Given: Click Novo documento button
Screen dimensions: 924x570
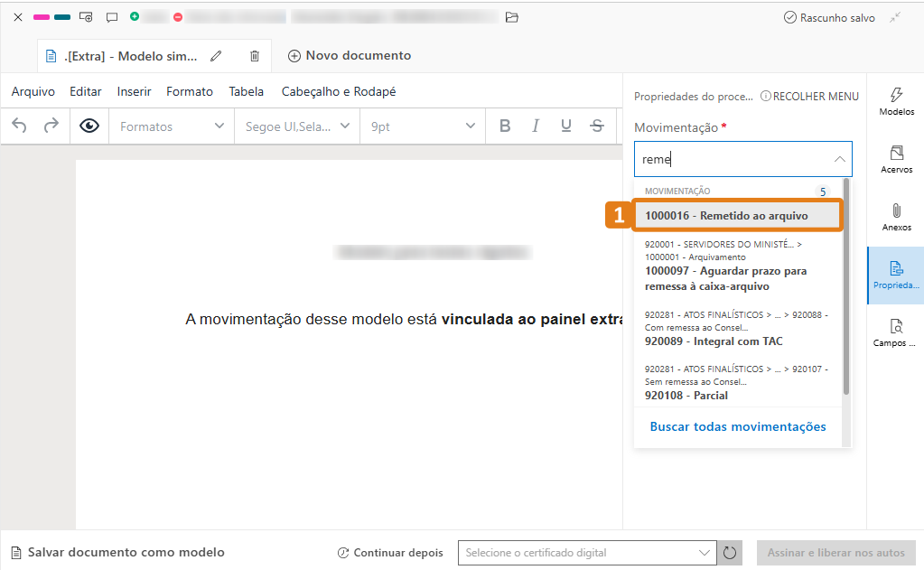Looking at the screenshot, I should point(349,56).
